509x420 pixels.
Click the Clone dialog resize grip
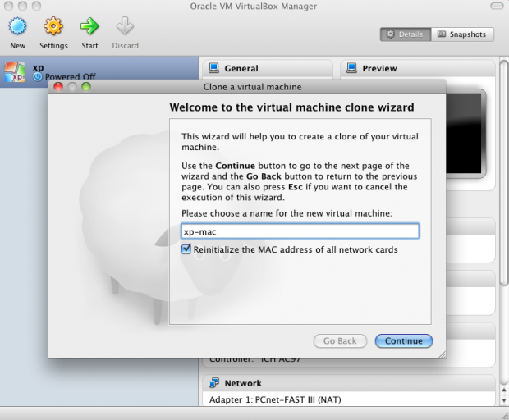click(x=443, y=354)
